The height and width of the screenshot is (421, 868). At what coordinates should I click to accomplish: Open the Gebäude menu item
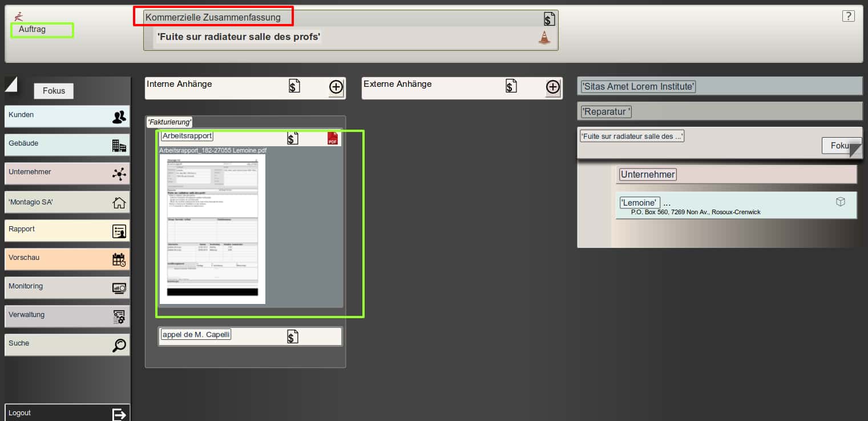[x=67, y=145]
